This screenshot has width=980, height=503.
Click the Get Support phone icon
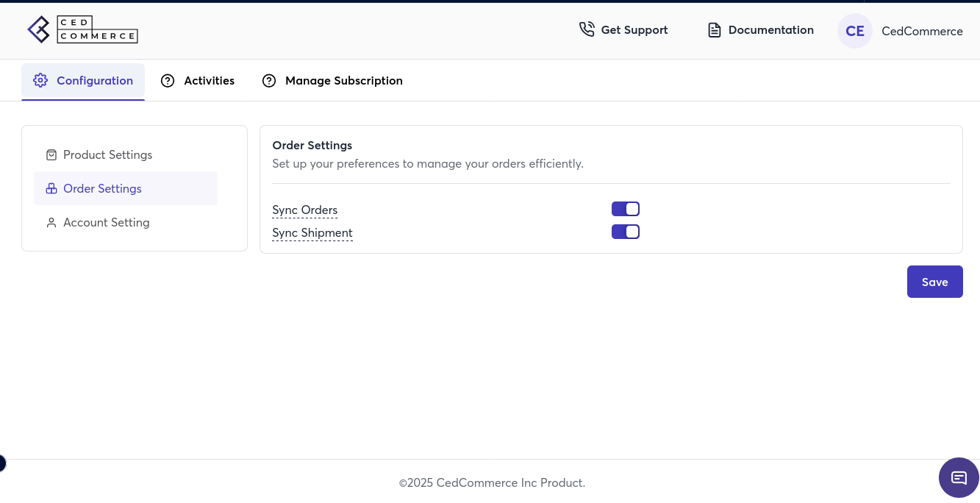pos(587,29)
